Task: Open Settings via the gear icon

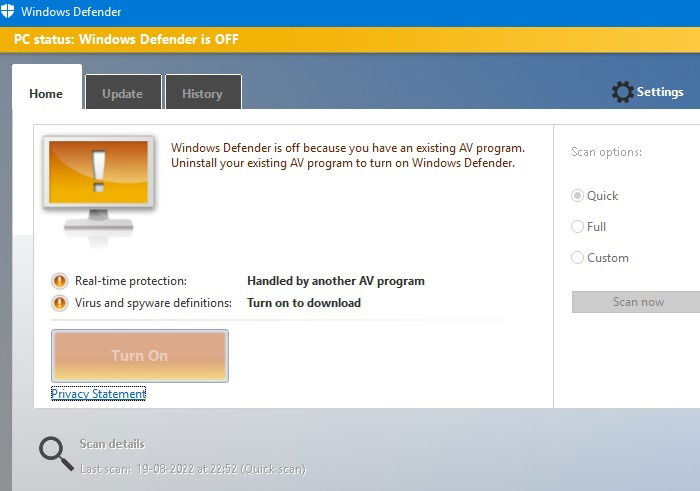Action: click(622, 92)
